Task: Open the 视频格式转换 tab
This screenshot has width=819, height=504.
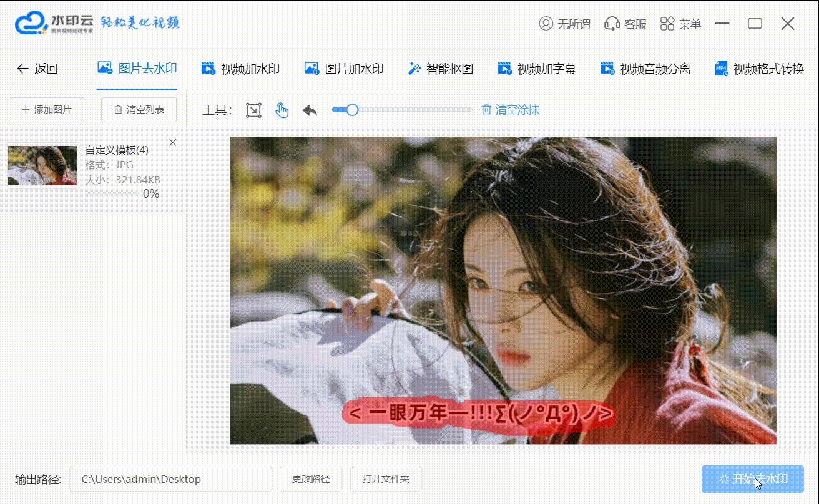Action: (759, 69)
